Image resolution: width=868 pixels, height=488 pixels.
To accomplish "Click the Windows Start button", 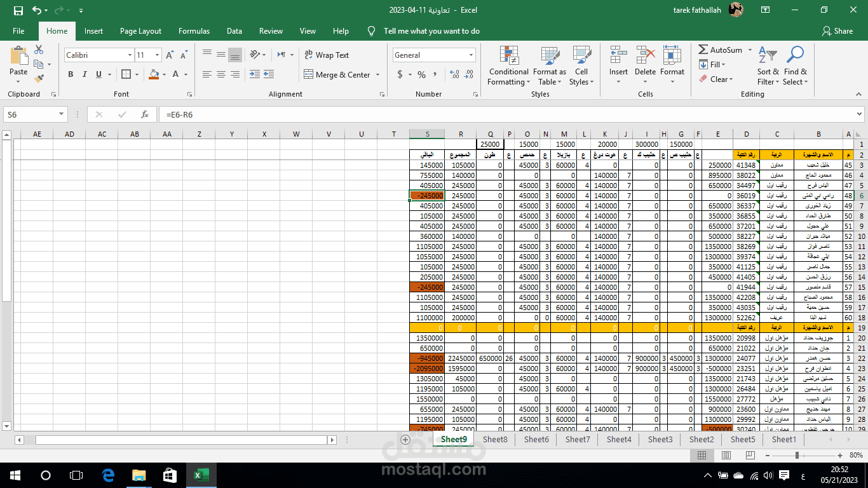I will coord(15,475).
